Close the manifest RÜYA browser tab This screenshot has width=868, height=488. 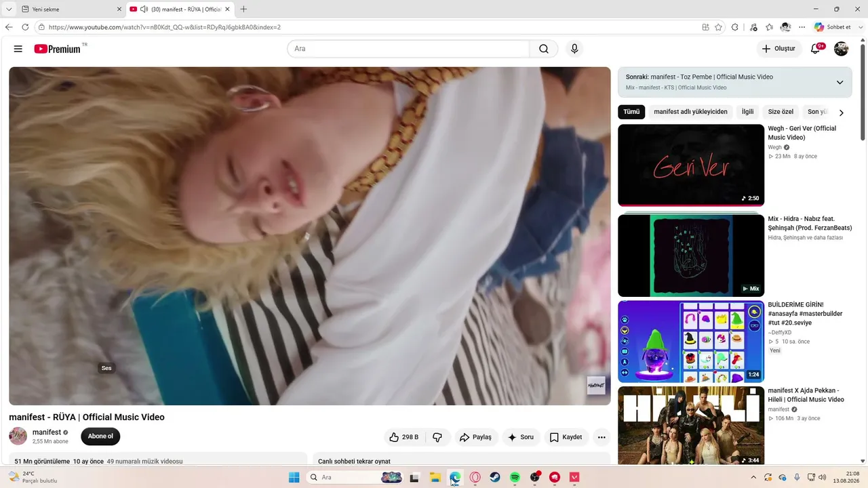tap(227, 9)
